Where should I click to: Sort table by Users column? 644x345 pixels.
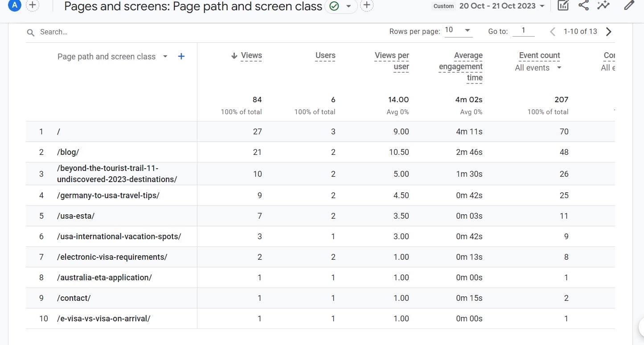coord(325,56)
